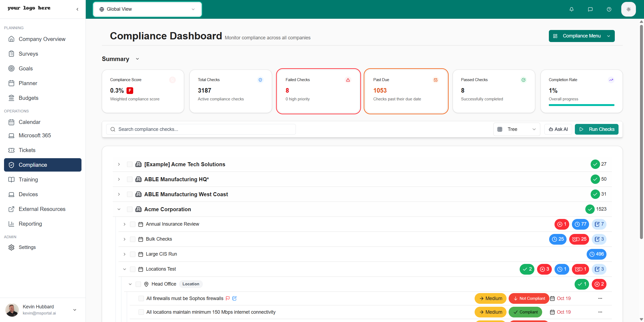
Task: Toggle the light/dark theme sun icon
Action: 628,9
